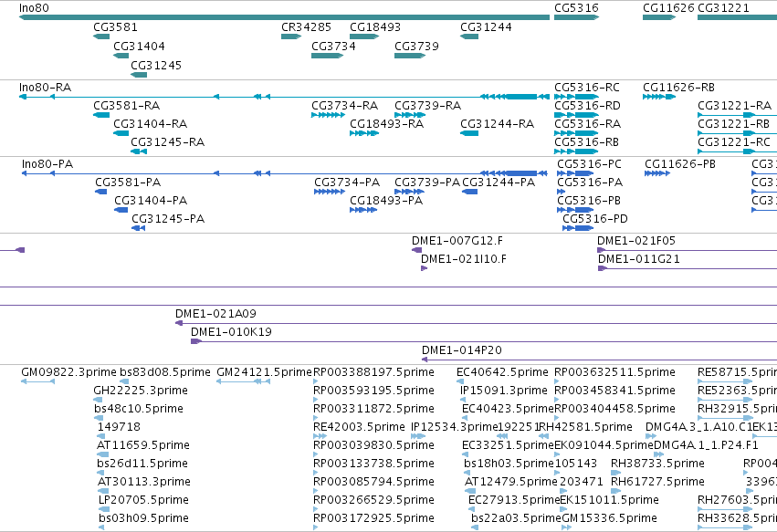
Task: Click the RP003388197.5prime EST label
Action: coord(373,372)
